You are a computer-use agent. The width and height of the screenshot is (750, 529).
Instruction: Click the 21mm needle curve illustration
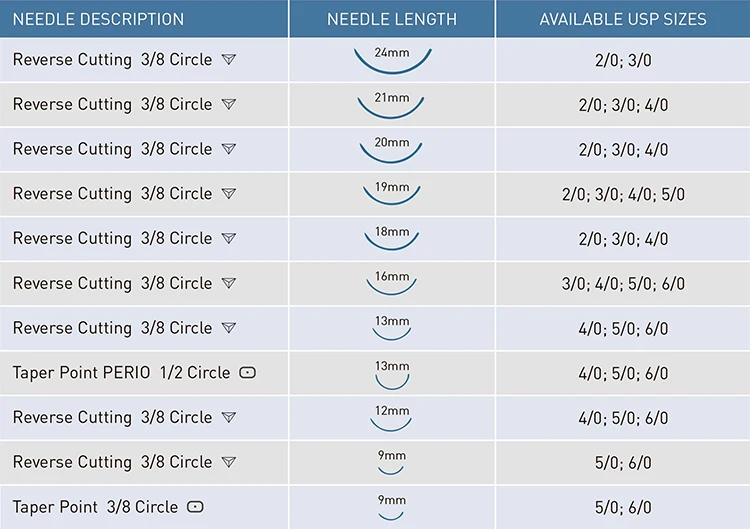pos(392,105)
